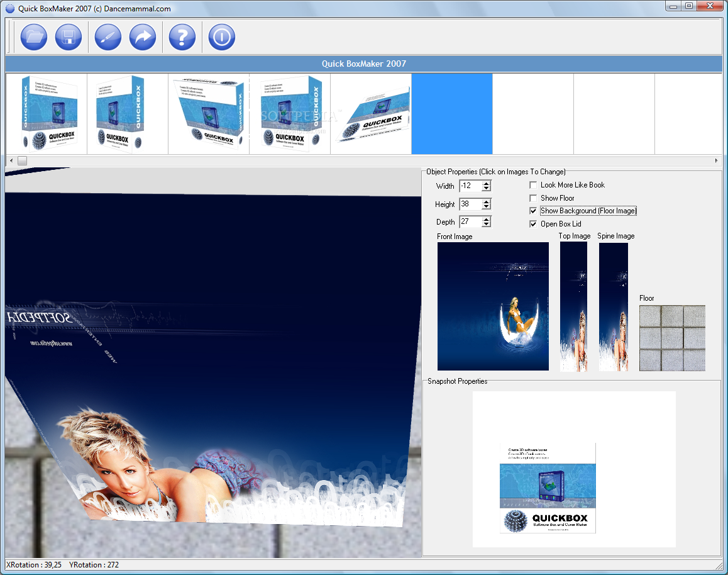The width and height of the screenshot is (728, 575).
Task: Select the fourth box template thumbnail
Action: point(290,114)
